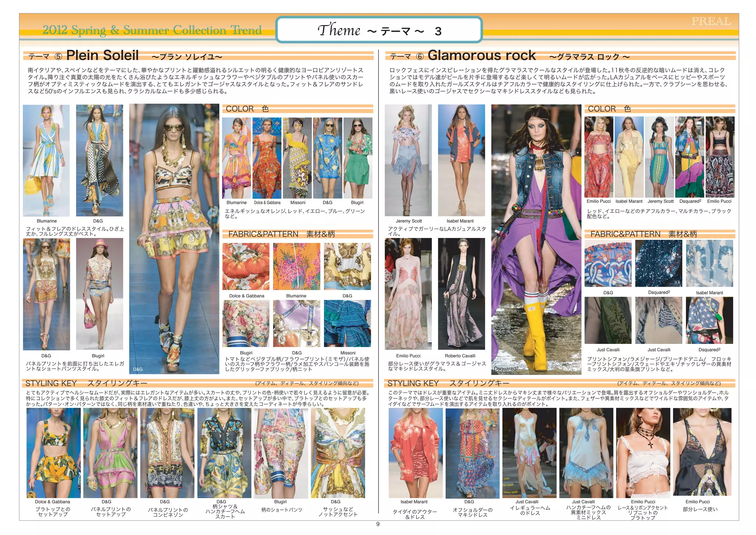
Task: Open the D&G sash knot accent photo
Action: pos(338,453)
